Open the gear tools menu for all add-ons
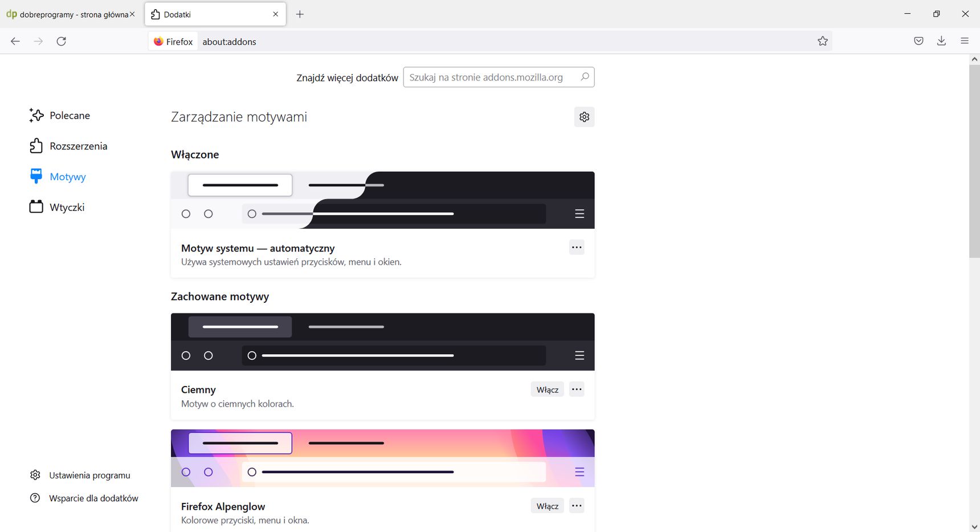 584,117
